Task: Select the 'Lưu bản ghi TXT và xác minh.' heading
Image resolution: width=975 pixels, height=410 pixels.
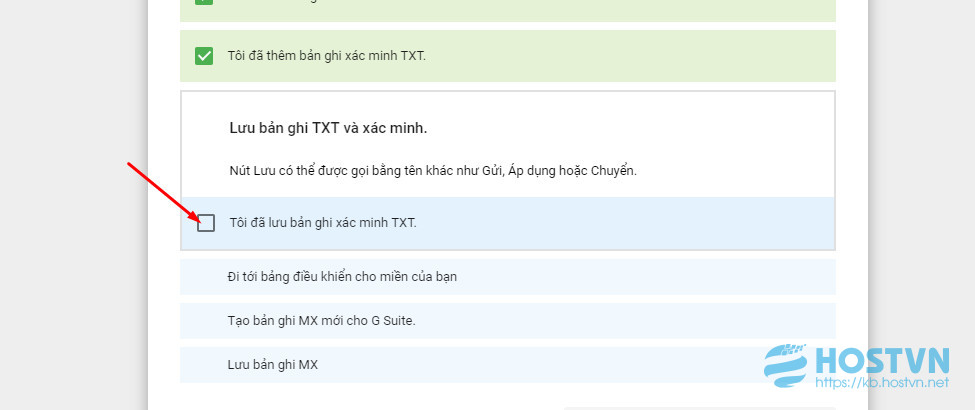Action: click(328, 128)
